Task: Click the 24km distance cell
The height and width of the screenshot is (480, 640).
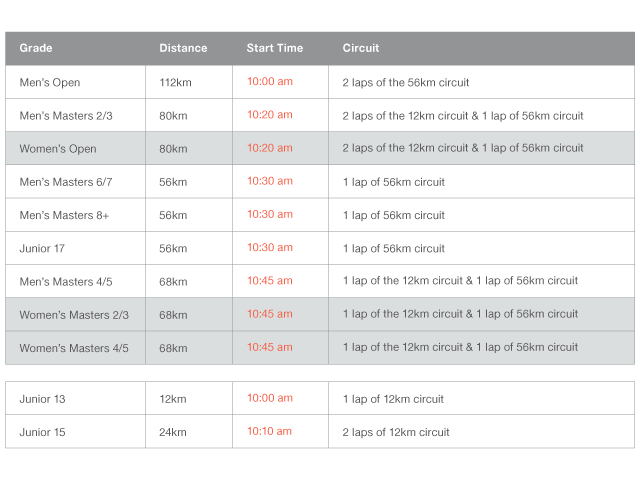Action: [173, 432]
